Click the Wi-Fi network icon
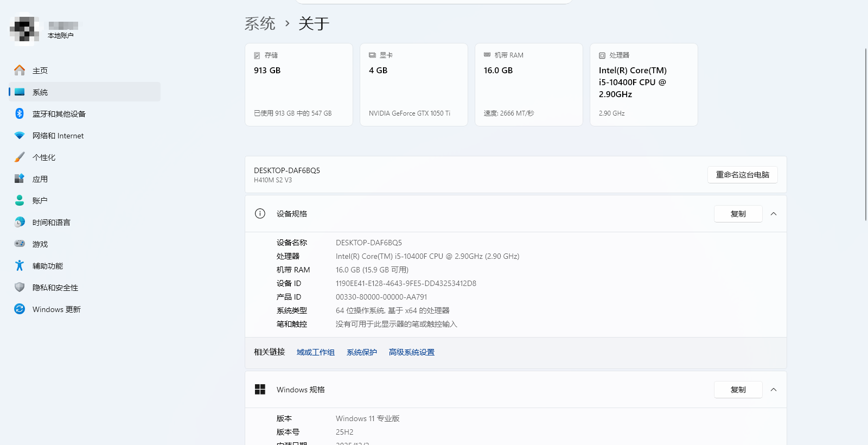The height and width of the screenshot is (445, 868). click(x=20, y=135)
